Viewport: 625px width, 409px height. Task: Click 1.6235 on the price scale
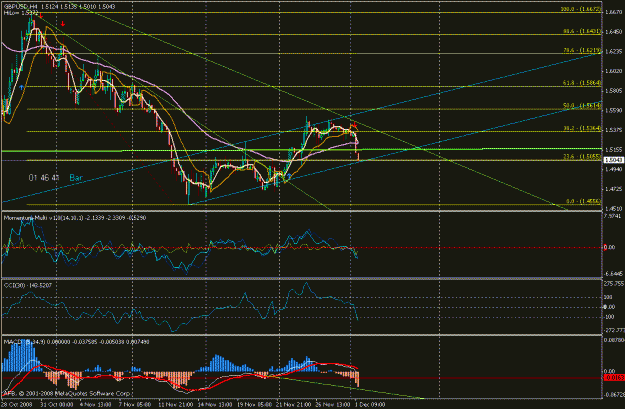(x=613, y=51)
